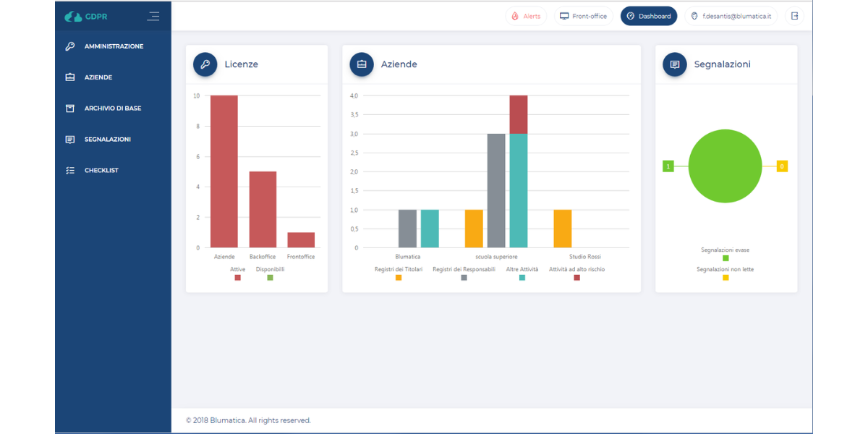The height and width of the screenshot is (434, 868).
Task: Click the logout icon
Action: [x=794, y=16]
